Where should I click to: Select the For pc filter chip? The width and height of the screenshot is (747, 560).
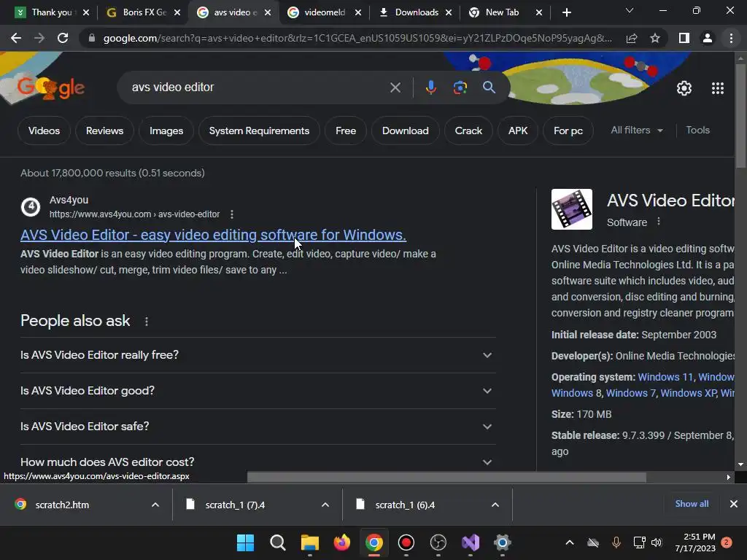(x=568, y=131)
